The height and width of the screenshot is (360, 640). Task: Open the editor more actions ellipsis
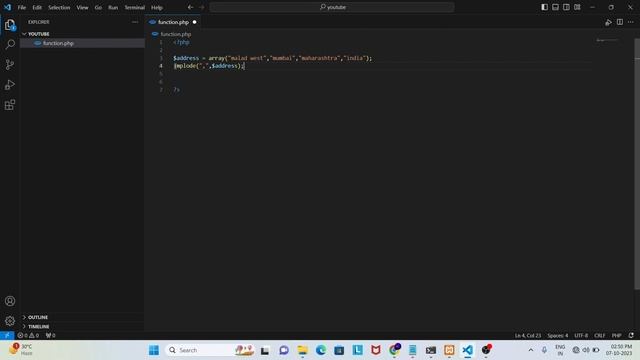click(631, 22)
